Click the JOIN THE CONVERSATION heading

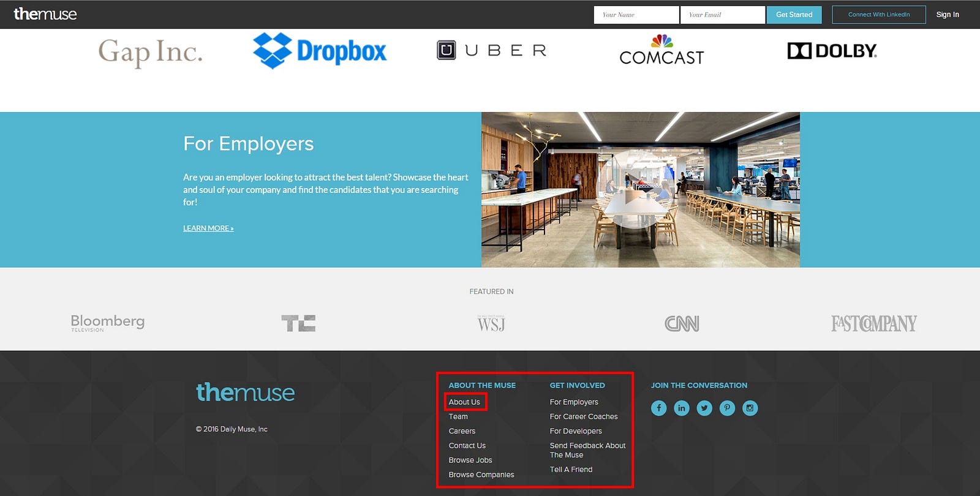(x=699, y=386)
